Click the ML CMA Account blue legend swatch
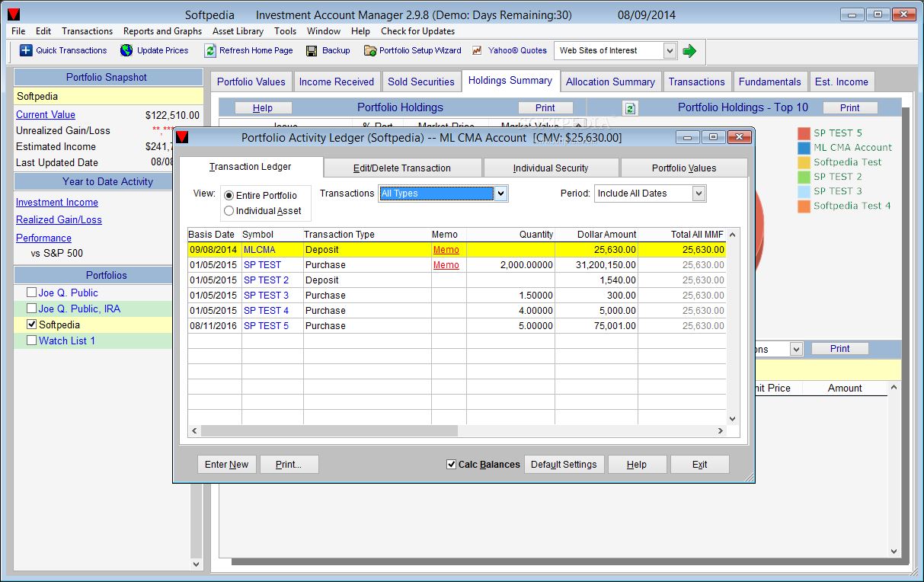Image resolution: width=924 pixels, height=582 pixels. [804, 148]
